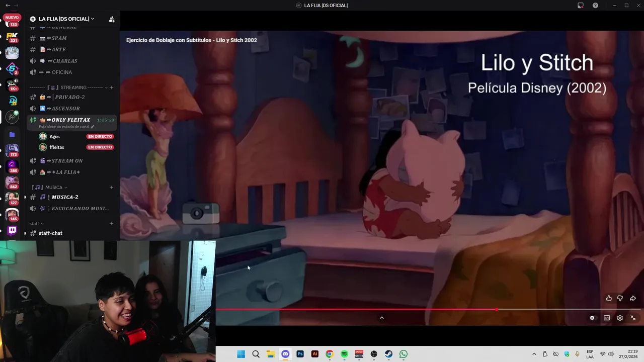Open WhatsApp from taskbar
Screen dimensions: 644x362
[x=404, y=354]
